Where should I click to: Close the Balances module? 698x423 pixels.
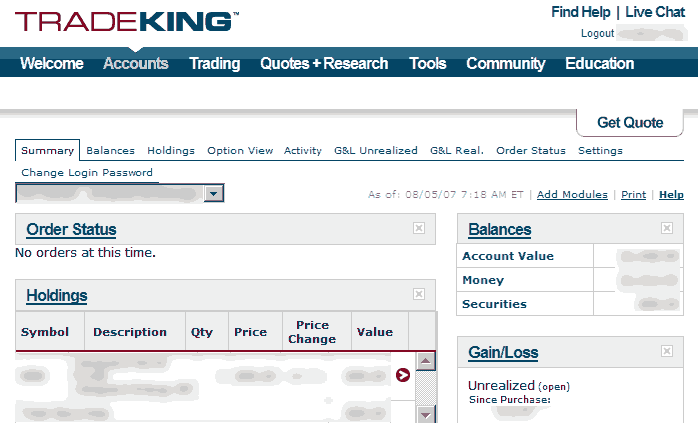666,229
